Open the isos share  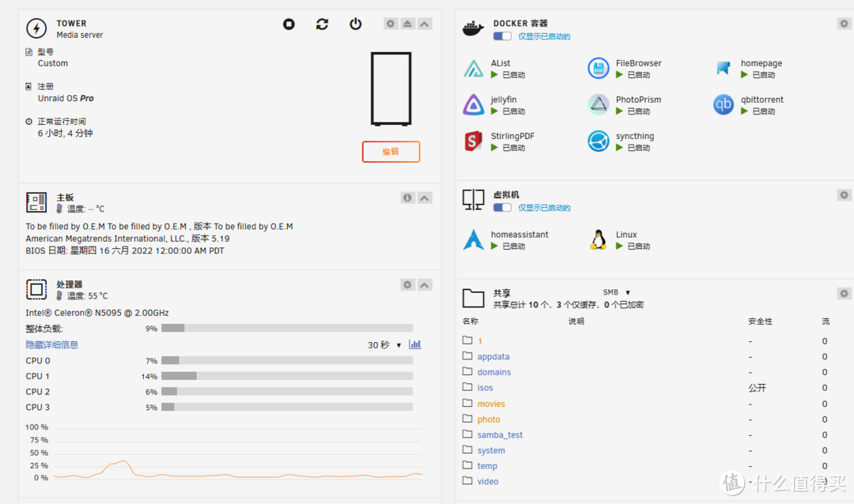[485, 388]
